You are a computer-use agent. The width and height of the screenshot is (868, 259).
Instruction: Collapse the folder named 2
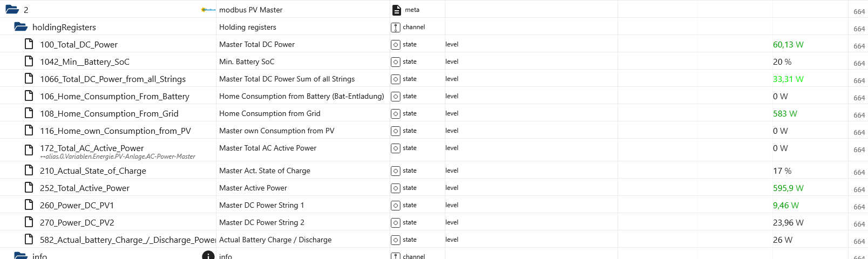click(x=12, y=10)
